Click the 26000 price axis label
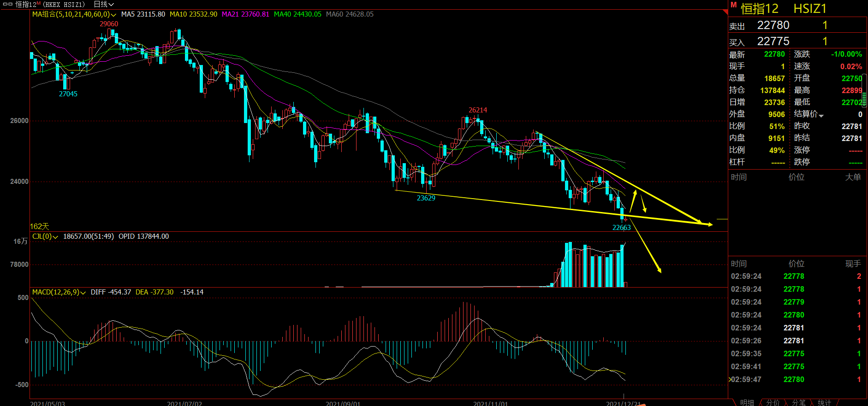Screen dimensions: 868x406 (19, 121)
